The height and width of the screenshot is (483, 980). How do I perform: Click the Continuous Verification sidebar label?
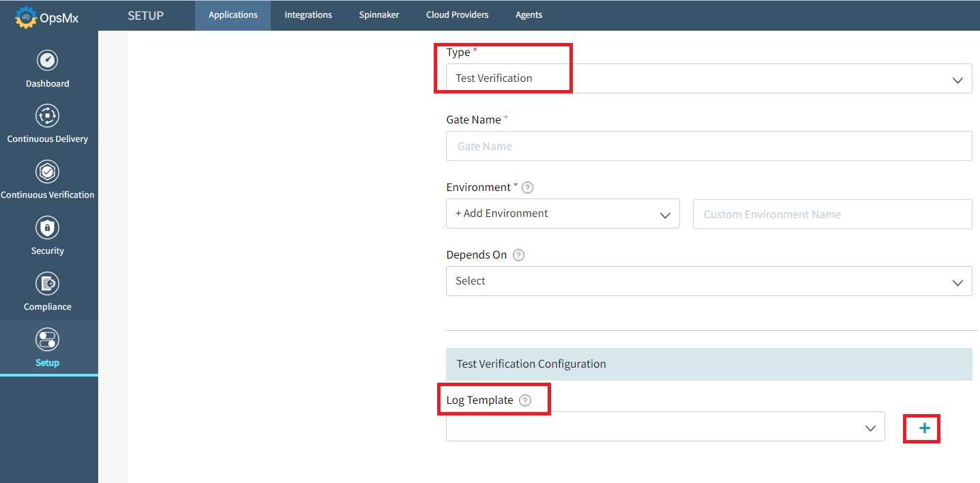click(48, 194)
